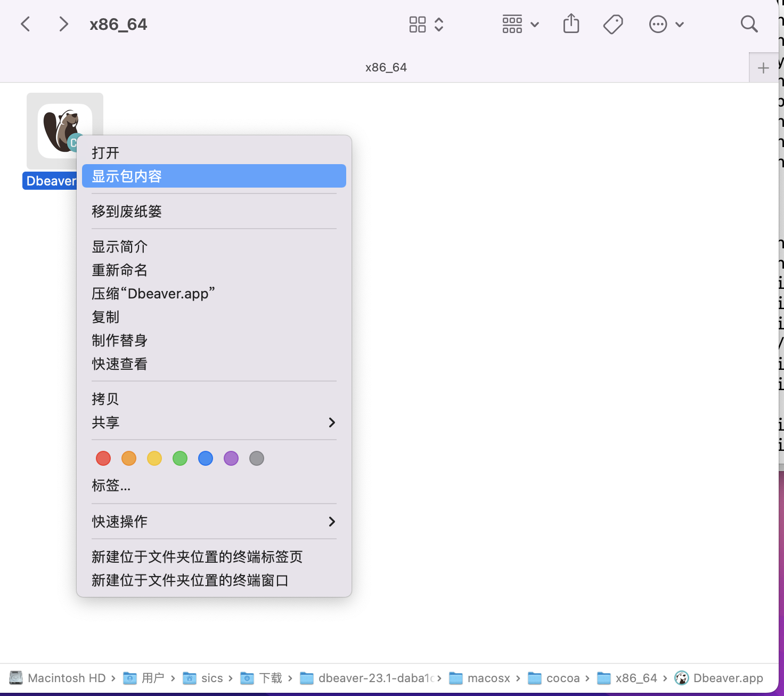Expand the grouping dropdown chevron

point(535,25)
